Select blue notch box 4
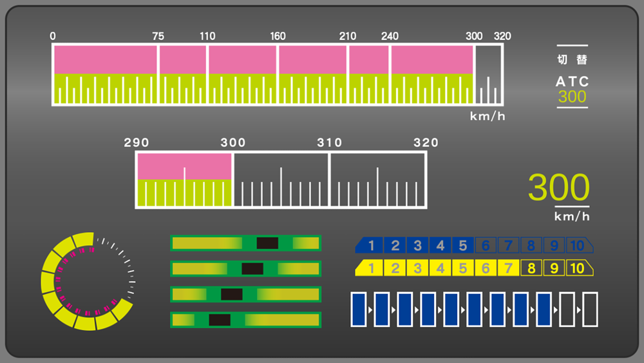This screenshot has height=363, width=644. pos(440,246)
